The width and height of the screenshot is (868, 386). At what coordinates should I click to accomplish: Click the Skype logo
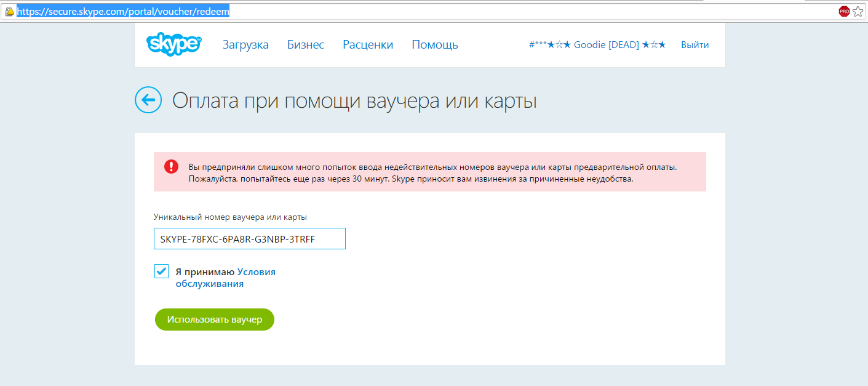pos(174,44)
